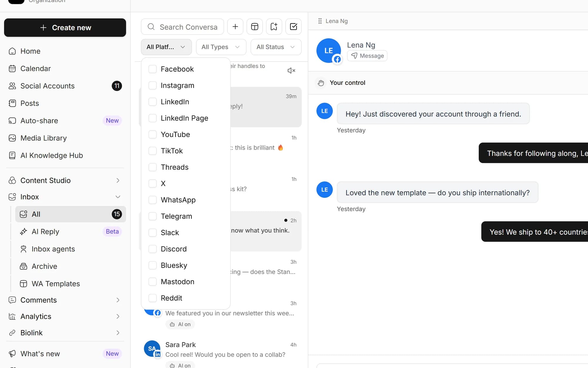Image resolution: width=588 pixels, height=368 pixels.
Task: Open Sara Park conversation
Action: pyautogui.click(x=220, y=352)
